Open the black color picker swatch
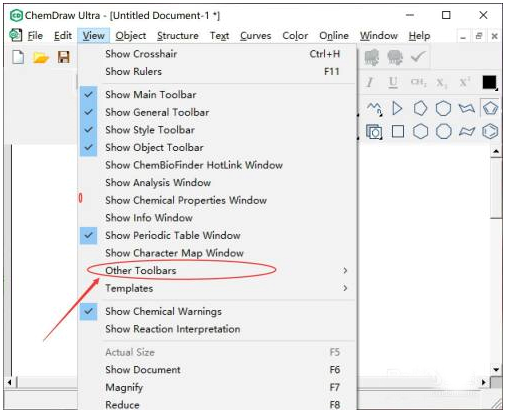This screenshot has height=413, width=508. click(489, 82)
